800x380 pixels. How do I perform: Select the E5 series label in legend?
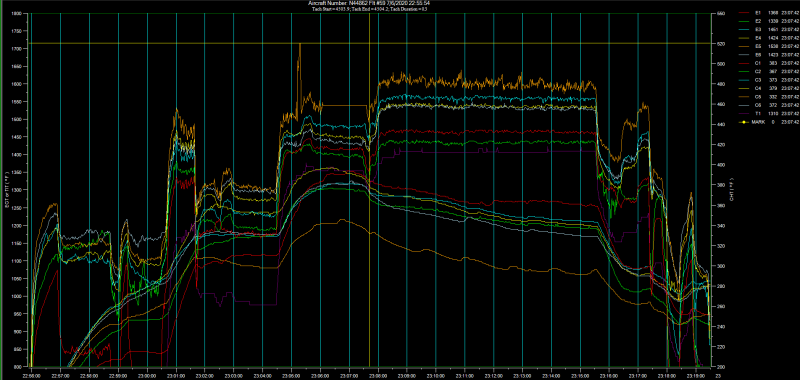tap(758, 46)
